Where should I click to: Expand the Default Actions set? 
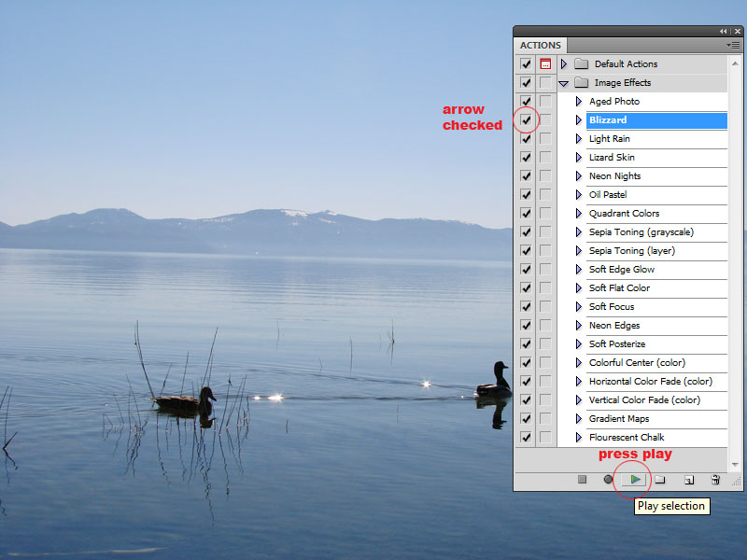(x=564, y=63)
